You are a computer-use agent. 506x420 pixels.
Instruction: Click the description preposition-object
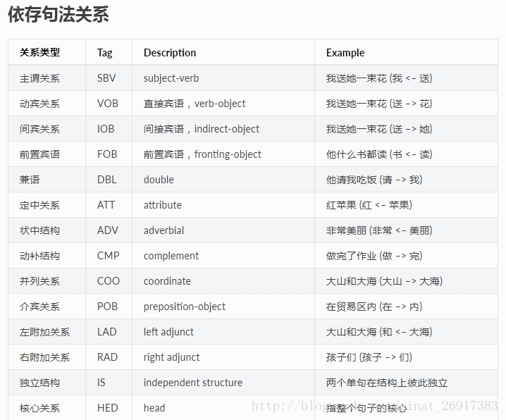[185, 307]
